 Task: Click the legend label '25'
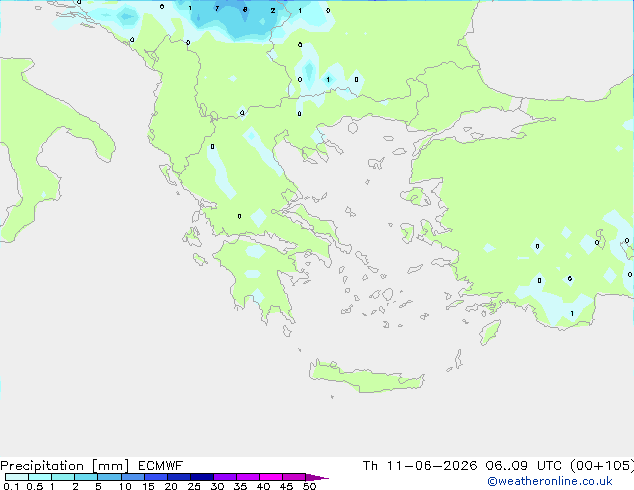point(194,486)
